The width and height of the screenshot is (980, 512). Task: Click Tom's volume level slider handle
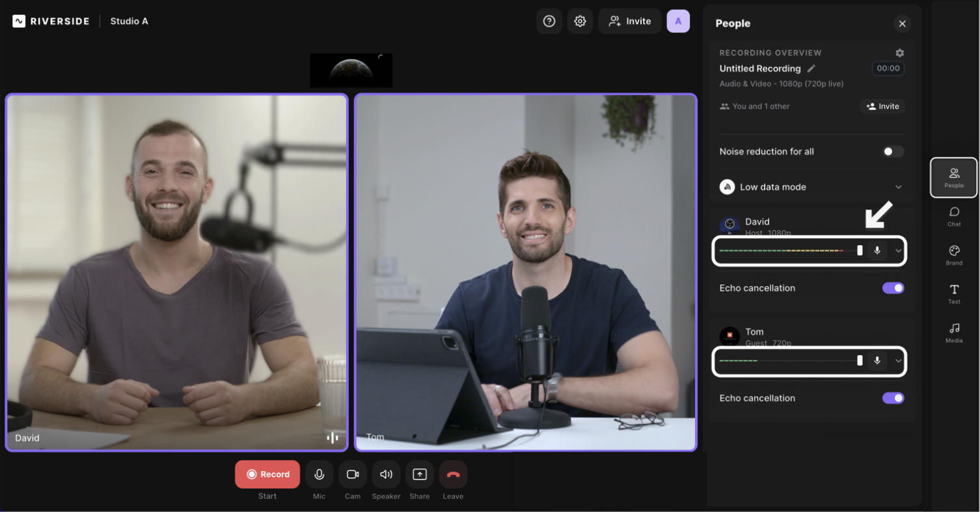860,360
